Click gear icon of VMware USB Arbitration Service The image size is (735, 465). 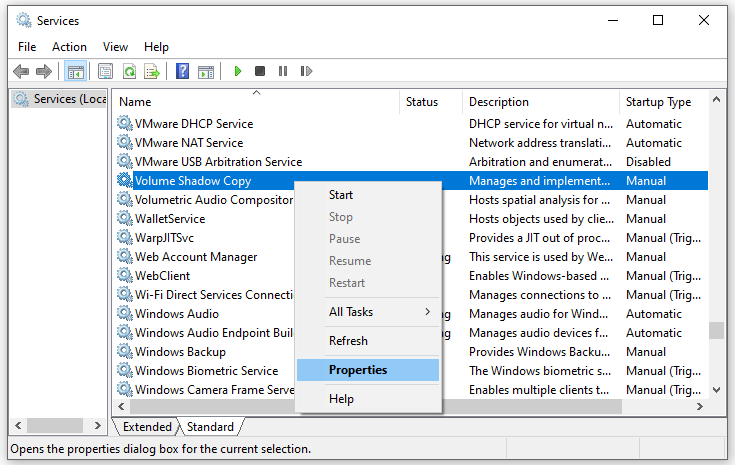(x=125, y=161)
